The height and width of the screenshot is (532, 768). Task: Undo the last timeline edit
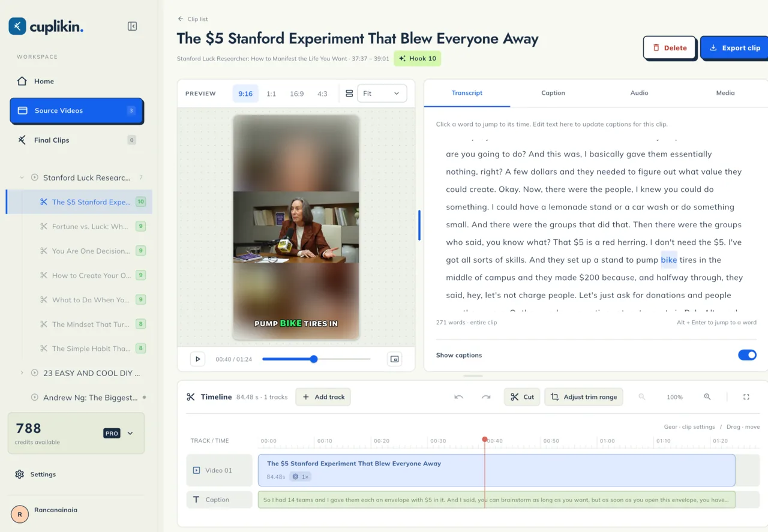[x=458, y=397]
